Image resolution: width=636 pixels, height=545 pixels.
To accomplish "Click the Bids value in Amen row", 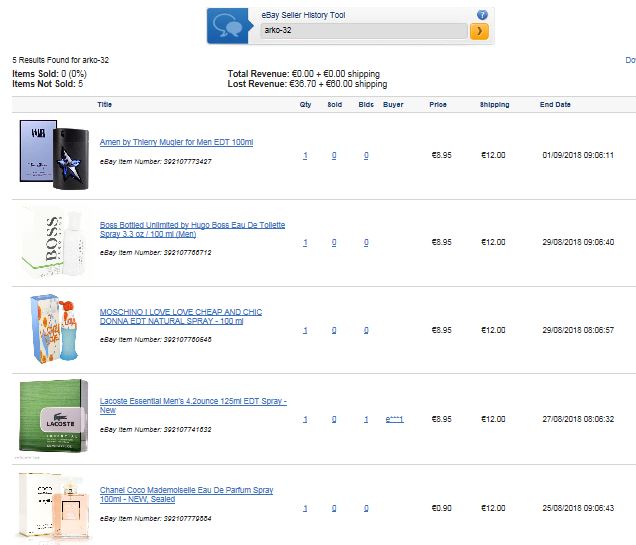I will (366, 155).
